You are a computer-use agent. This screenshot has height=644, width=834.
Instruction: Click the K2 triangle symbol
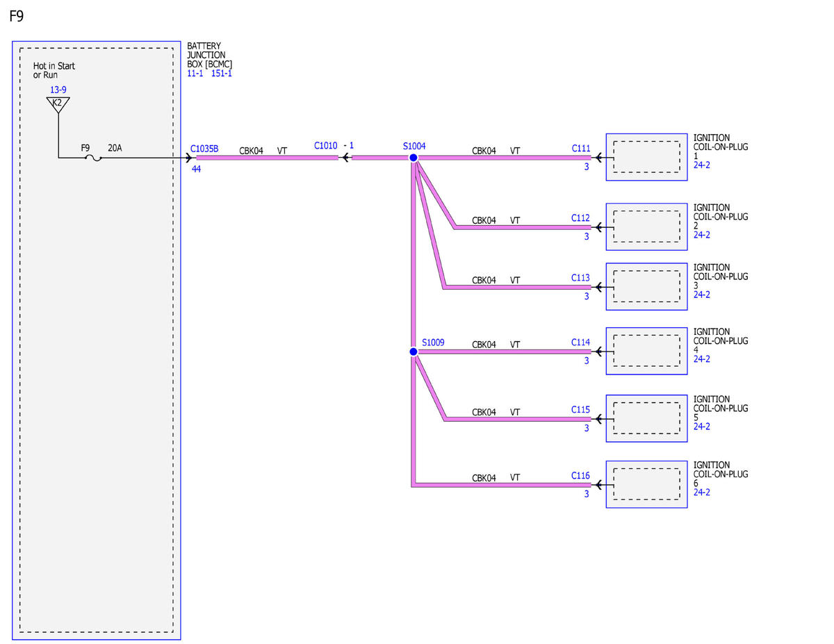coord(58,104)
